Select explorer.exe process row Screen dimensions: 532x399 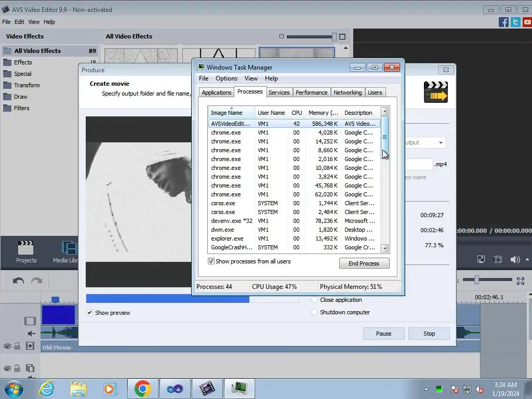[x=294, y=238]
